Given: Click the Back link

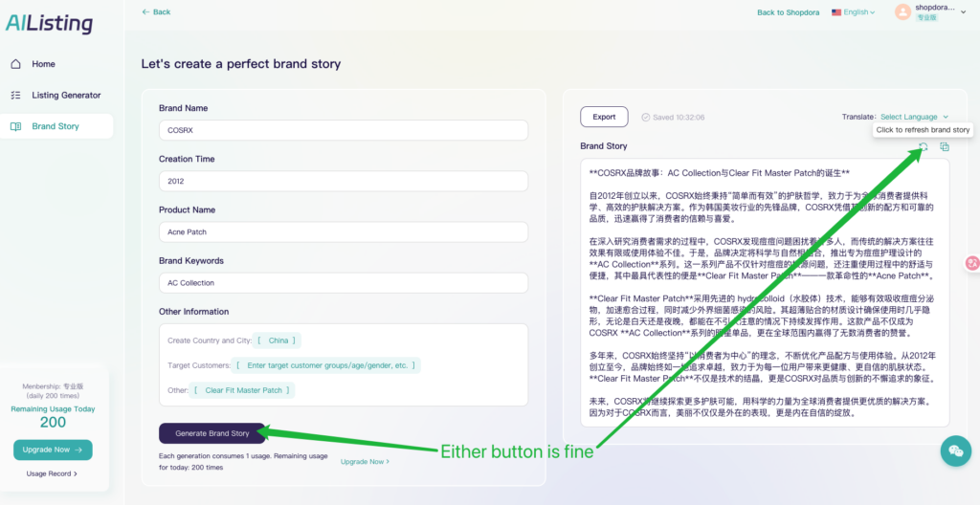Looking at the screenshot, I should [156, 11].
